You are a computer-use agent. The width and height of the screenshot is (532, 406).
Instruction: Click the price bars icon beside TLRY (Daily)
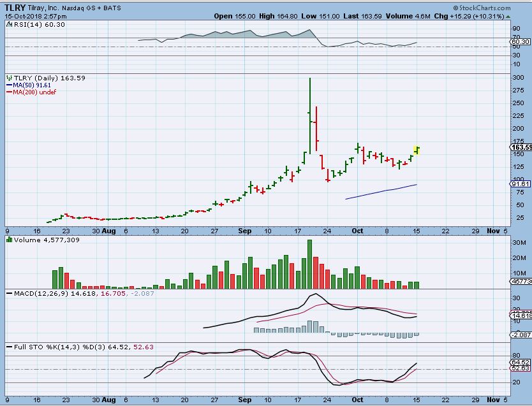(x=10, y=78)
